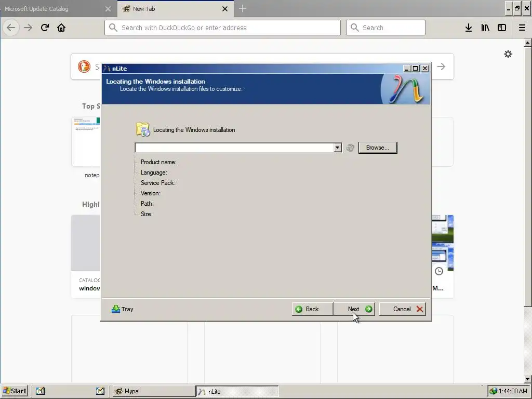The image size is (532, 399).
Task: Select the Language row
Action: (154, 172)
